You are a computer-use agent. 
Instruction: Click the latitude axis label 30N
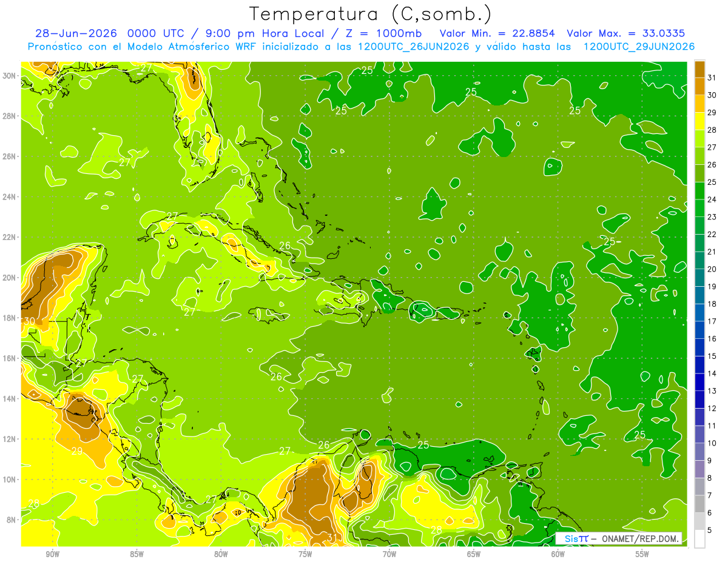10,76
